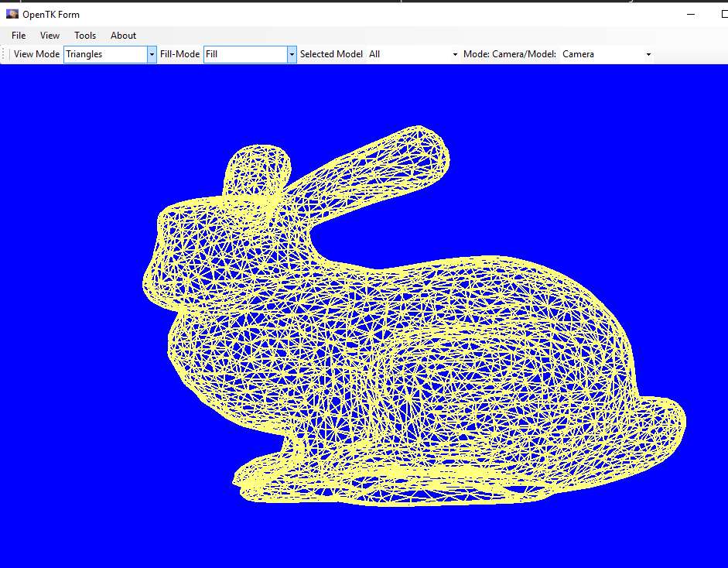The width and height of the screenshot is (728, 568).
Task: Click the OpenTK Form application icon
Action: [x=12, y=14]
